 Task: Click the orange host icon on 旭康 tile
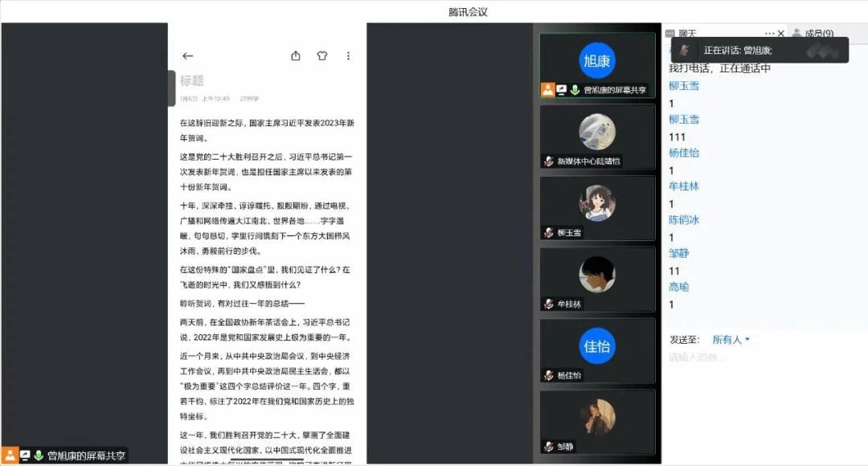click(547, 90)
